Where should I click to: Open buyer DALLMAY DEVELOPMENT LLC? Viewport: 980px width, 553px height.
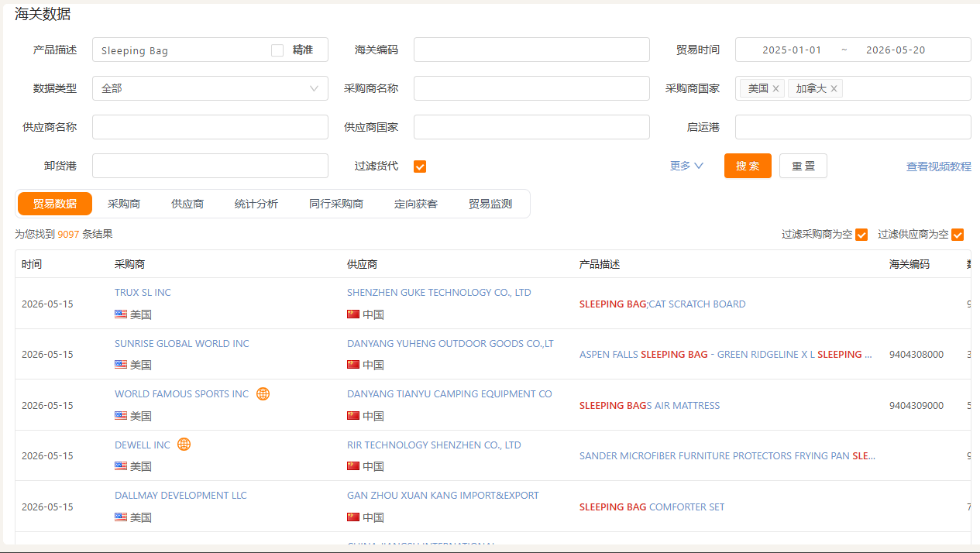point(181,496)
